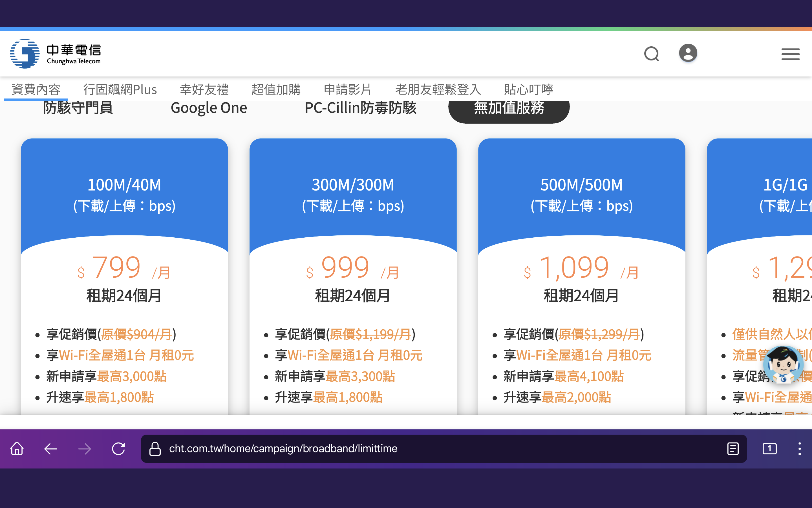The image size is (812, 508).
Task: Select the 老朋友輕鬆登入 tab
Action: coord(438,89)
